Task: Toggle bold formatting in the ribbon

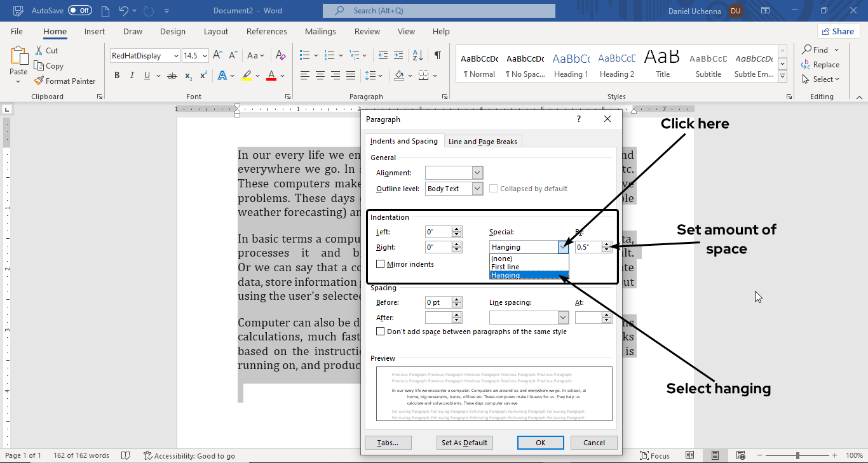Action: 117,76
